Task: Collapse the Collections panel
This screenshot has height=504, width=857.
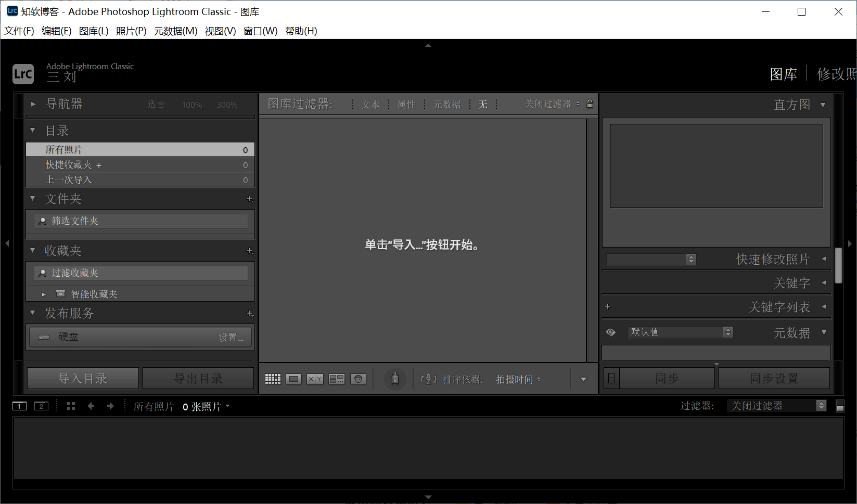Action: (x=33, y=250)
